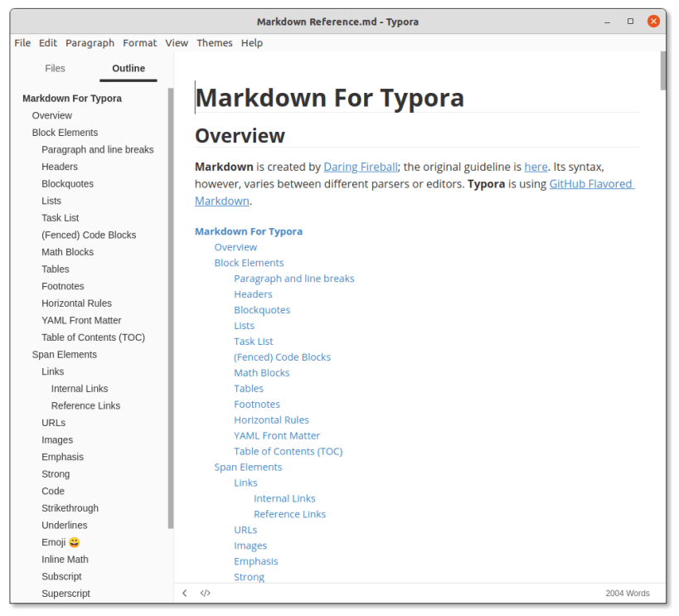Select Footnotes in the outline sidebar
Viewport: 679px width, 616px height.
(63, 286)
